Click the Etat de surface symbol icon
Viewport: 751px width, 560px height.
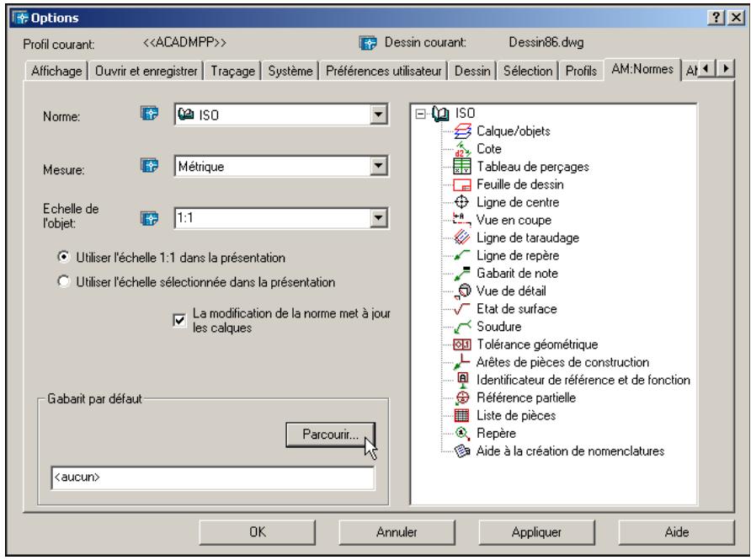point(461,309)
